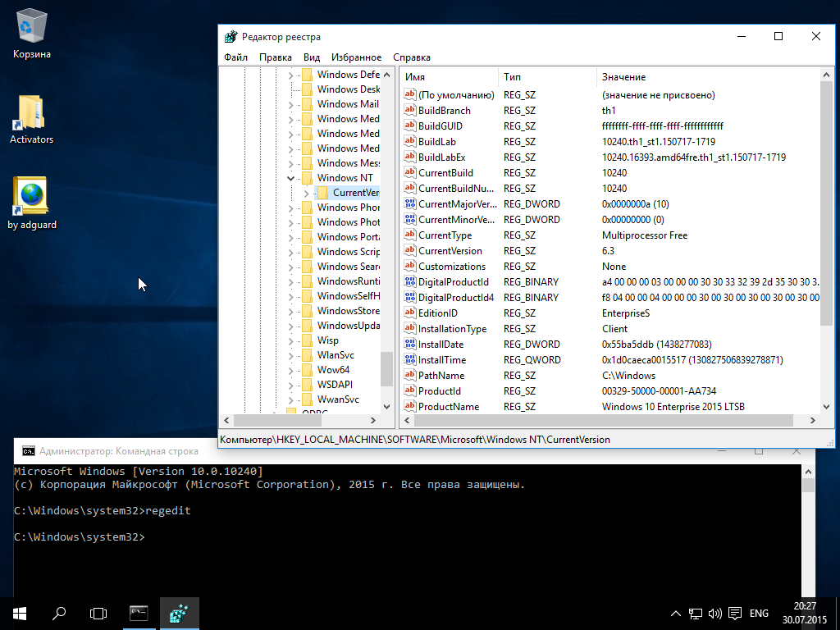Expand the WlanSvc registry key
This screenshot has height=630, width=840.
pos(291,356)
